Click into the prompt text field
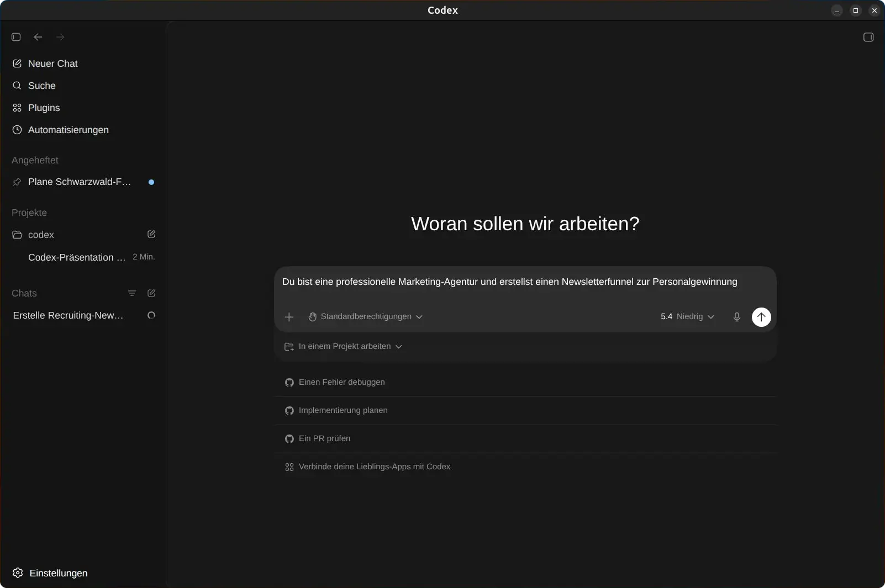 tap(525, 282)
